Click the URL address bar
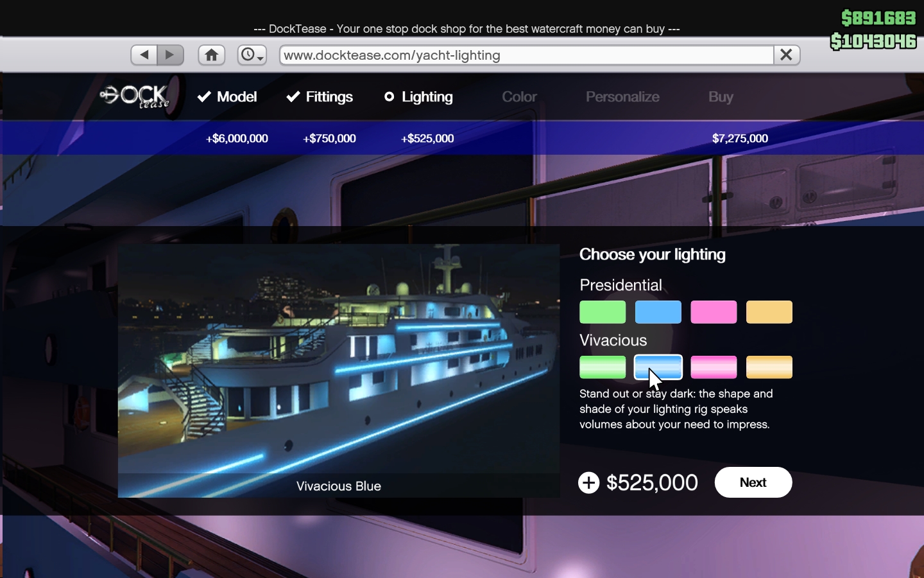Screen dimensions: 924x578 (527, 55)
